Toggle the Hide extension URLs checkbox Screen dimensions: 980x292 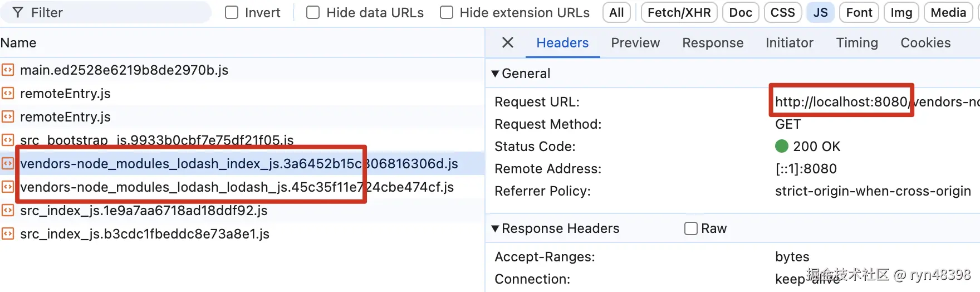pyautogui.click(x=447, y=12)
